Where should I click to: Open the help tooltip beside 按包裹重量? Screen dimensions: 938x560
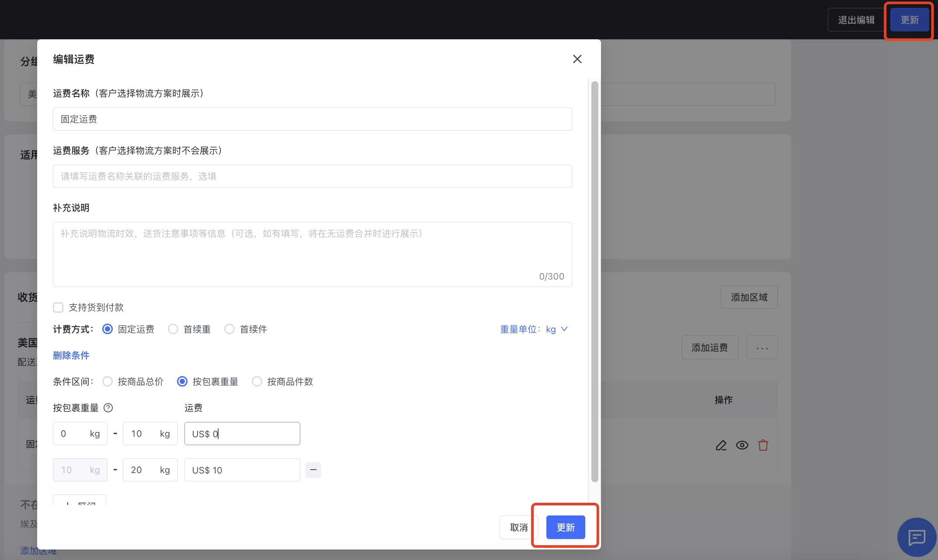108,408
